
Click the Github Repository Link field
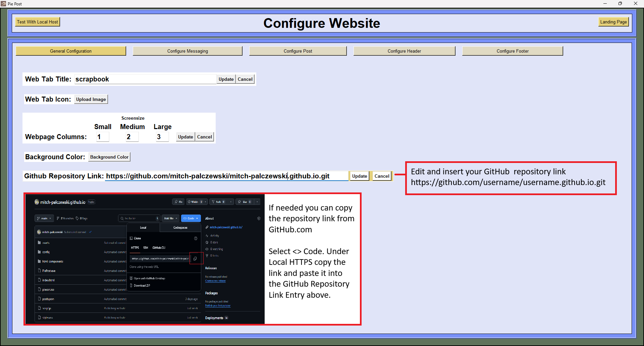(227, 176)
